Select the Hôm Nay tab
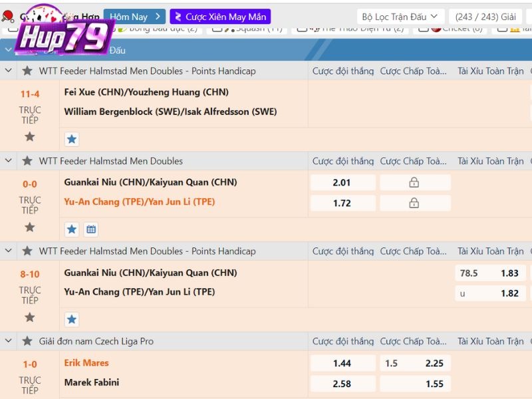 (134, 17)
